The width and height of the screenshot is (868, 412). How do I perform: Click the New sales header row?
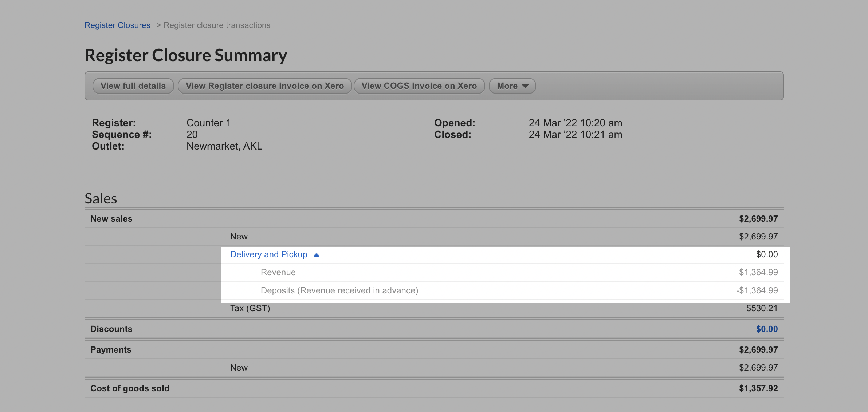tap(111, 219)
